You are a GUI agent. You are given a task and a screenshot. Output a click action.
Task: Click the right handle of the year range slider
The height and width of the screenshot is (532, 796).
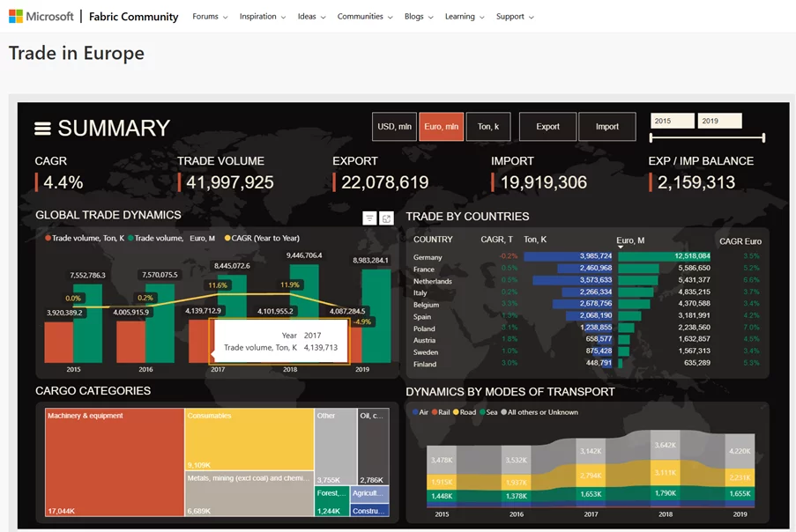point(763,137)
